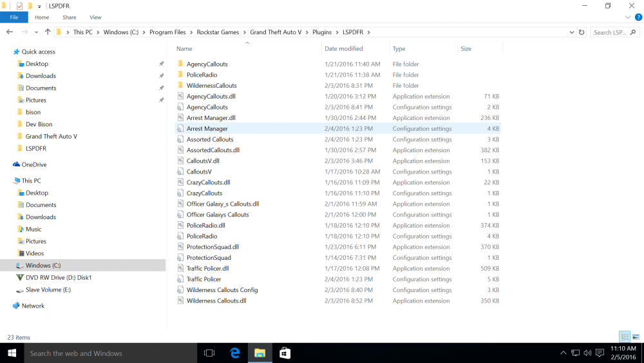The image size is (644, 363).
Task: Open DVD RW Drive (D:) Disk1
Action: point(59,277)
